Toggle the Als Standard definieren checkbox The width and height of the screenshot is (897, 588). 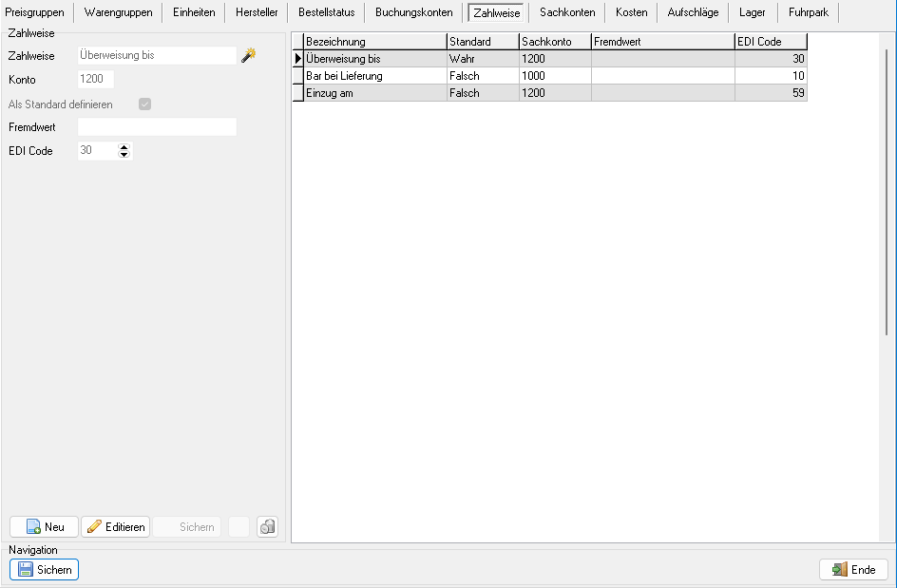(x=145, y=104)
